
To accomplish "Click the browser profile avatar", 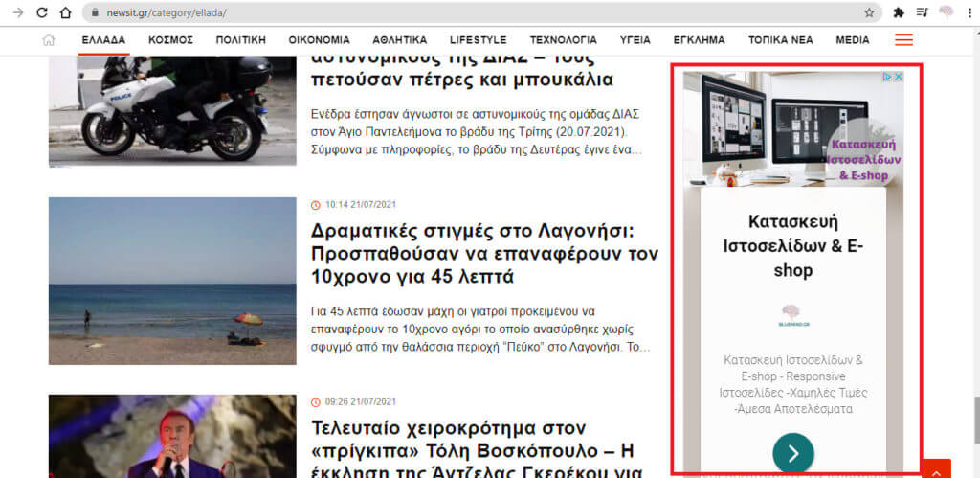I will (x=947, y=12).
